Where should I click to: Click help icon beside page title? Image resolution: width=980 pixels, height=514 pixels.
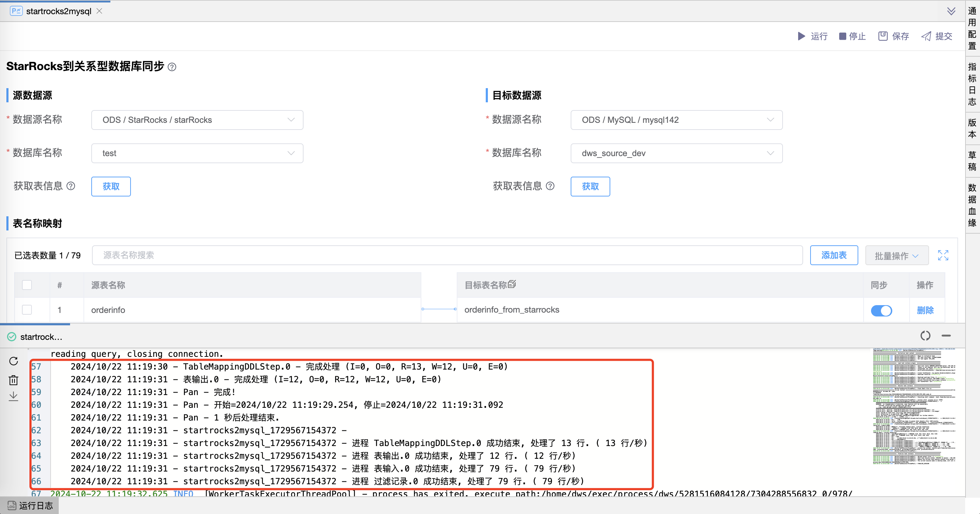[172, 67]
